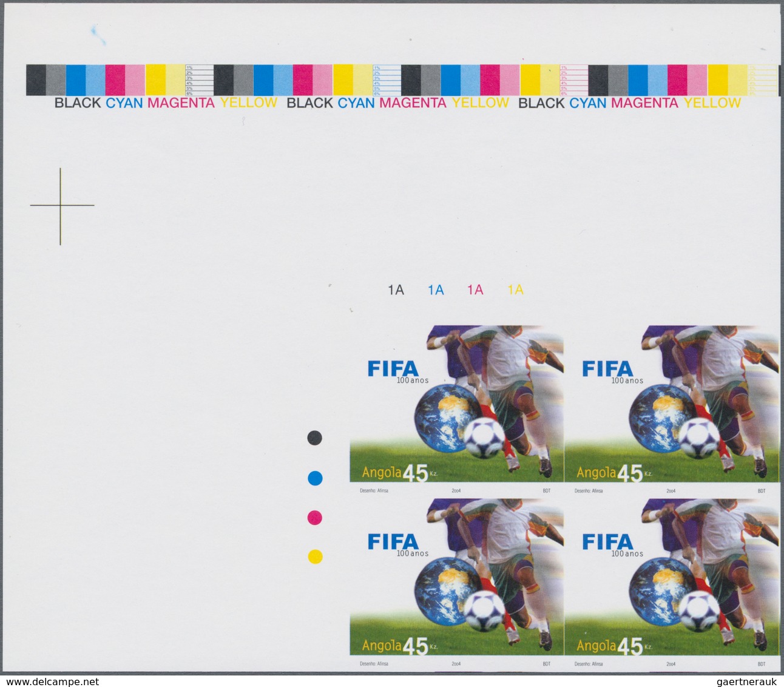Click 'BDT' under the top-left stamp
This screenshot has height=687, width=784.
click(x=547, y=490)
